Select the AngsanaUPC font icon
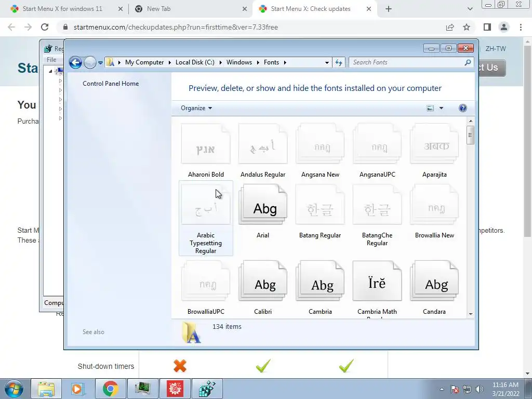 [x=377, y=144]
